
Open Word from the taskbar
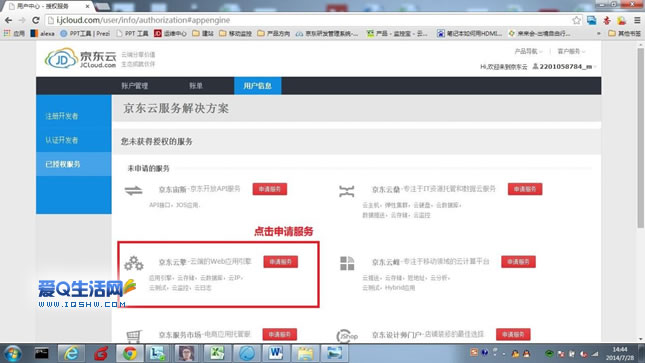[276, 353]
